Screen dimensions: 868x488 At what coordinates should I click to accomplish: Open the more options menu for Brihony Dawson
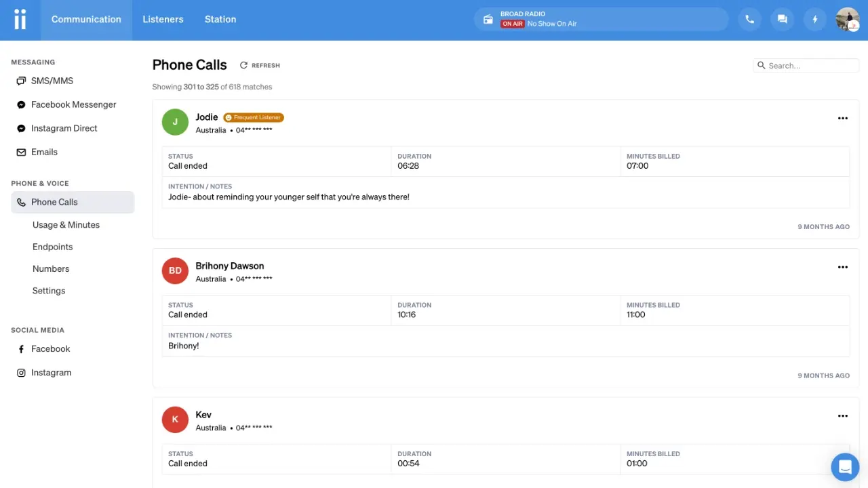[842, 267]
